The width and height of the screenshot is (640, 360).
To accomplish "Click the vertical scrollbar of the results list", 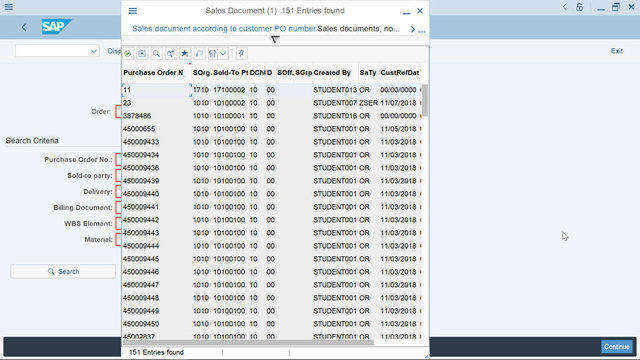I will point(425,211).
